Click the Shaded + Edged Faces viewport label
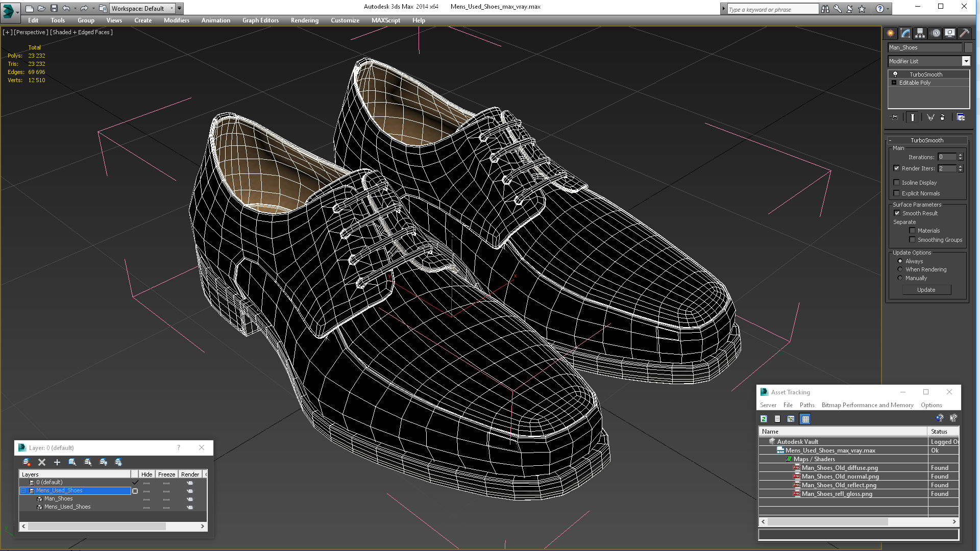The image size is (980, 551). coord(81,32)
